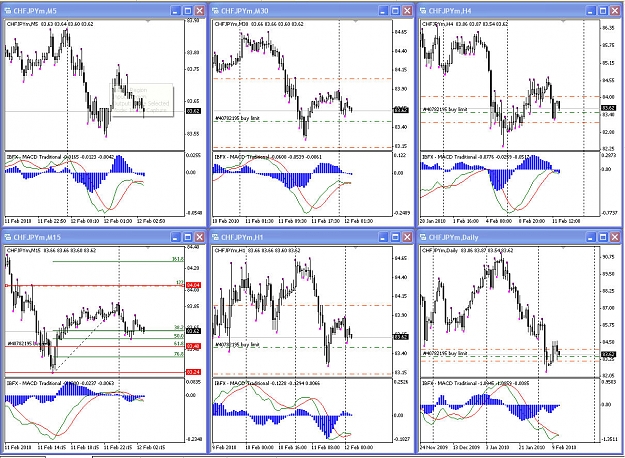Maximize the CHFJPYm,M15 chart window
Viewport: 625px width, 458px height.
click(x=187, y=237)
